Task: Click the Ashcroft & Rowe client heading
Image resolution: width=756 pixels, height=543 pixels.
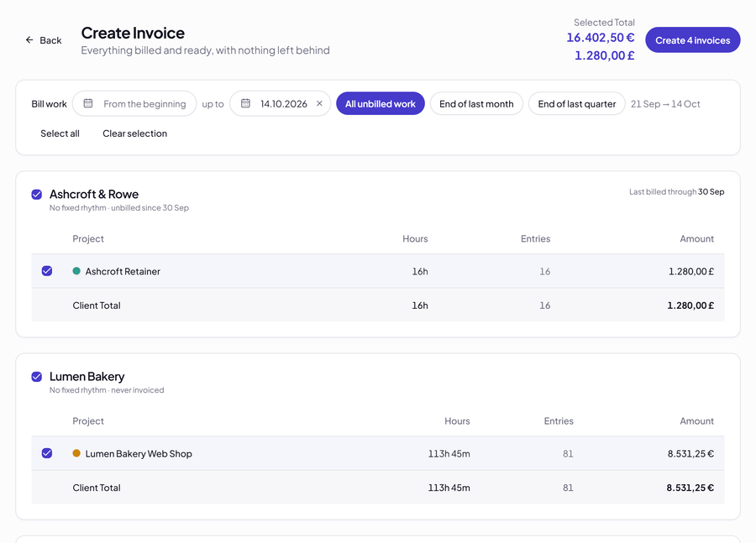Action: tap(94, 194)
